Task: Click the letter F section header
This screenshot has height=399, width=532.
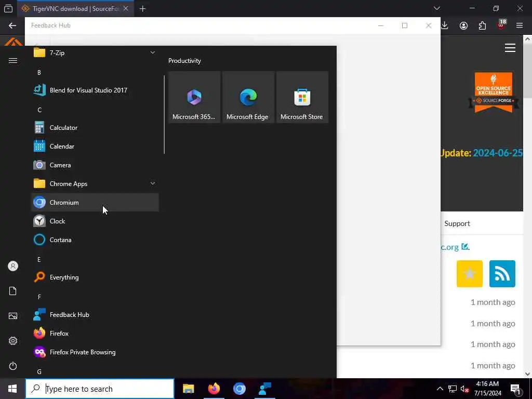Action: click(39, 297)
